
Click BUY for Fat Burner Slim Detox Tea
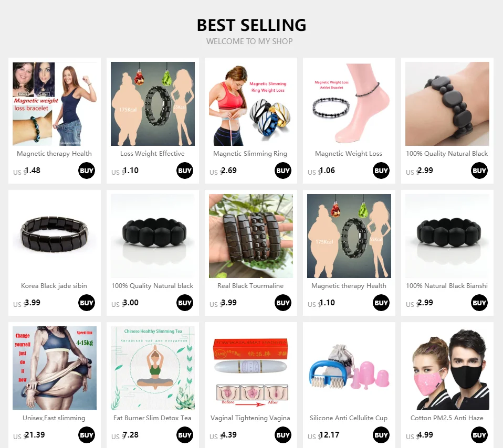pos(185,435)
